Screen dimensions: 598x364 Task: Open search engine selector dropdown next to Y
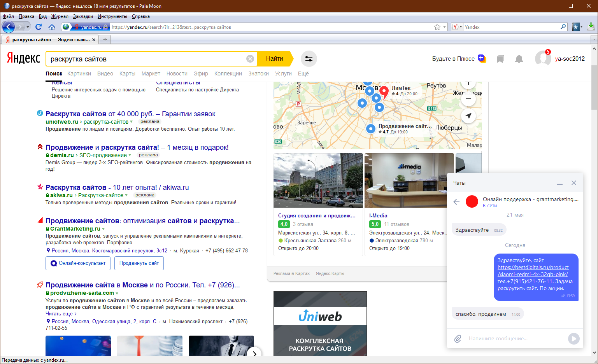(x=461, y=27)
